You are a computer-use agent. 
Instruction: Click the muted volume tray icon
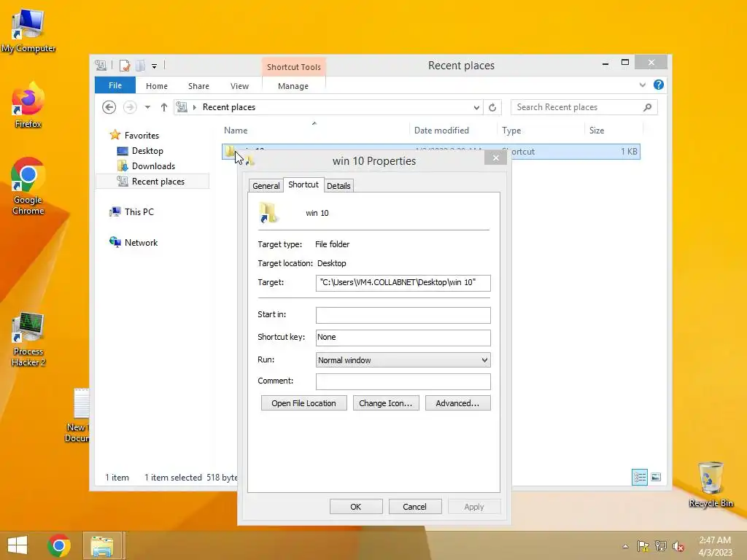coord(678,546)
